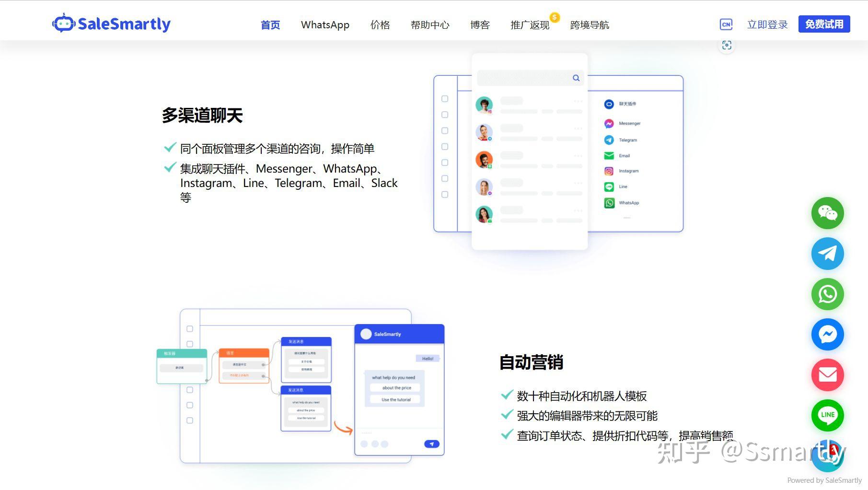
Task: Click the 聊天插件 icon in the channel list
Action: pos(609,104)
